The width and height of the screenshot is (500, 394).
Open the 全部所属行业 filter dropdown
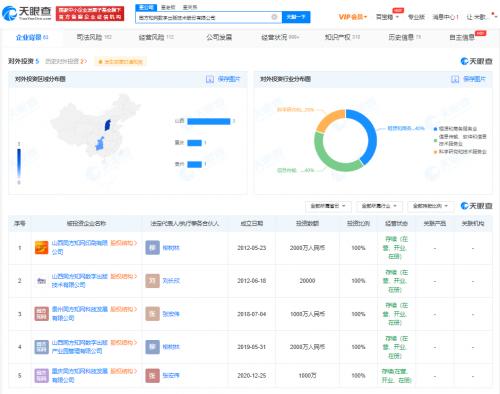click(379, 206)
